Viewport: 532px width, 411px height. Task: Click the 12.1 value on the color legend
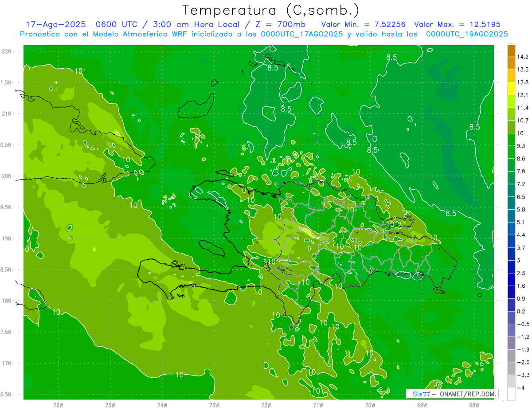[523, 95]
